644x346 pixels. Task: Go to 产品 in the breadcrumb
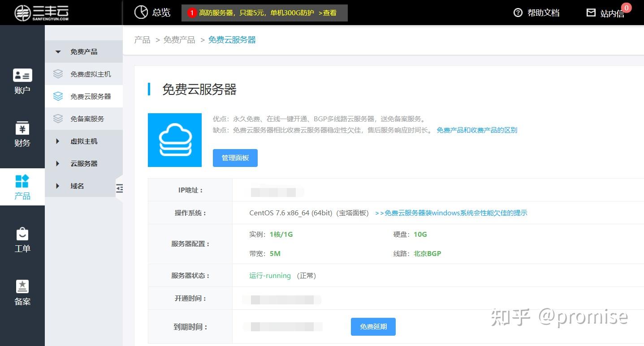click(x=143, y=40)
